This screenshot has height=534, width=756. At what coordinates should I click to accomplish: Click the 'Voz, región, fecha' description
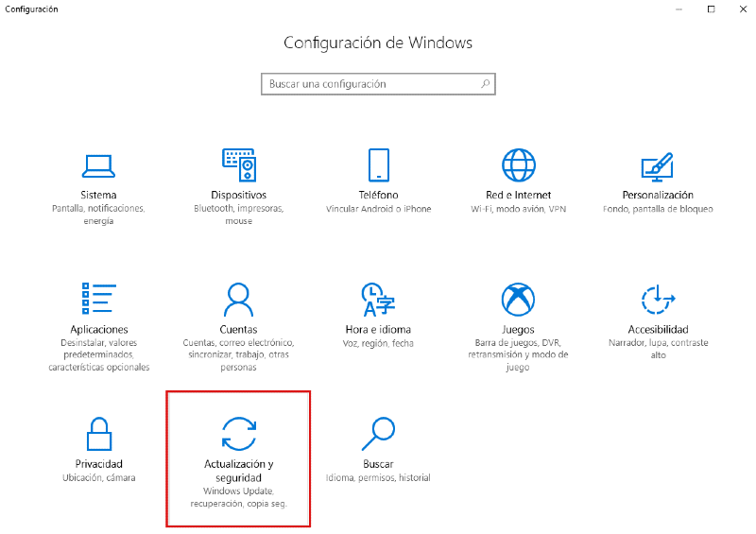378,343
